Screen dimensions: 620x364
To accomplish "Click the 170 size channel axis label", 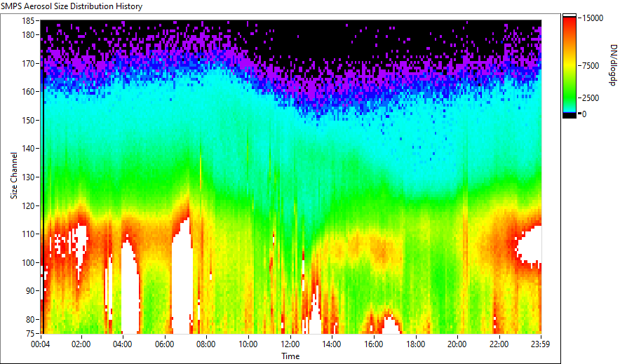I will point(28,63).
